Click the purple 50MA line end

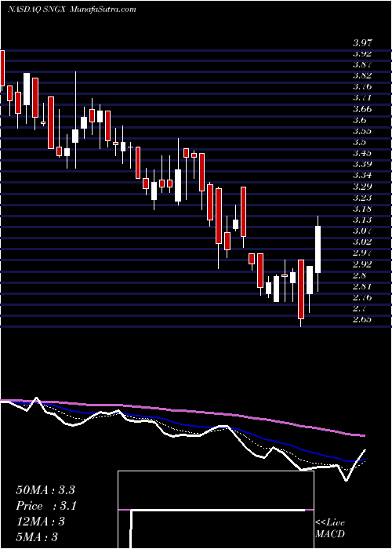point(365,435)
